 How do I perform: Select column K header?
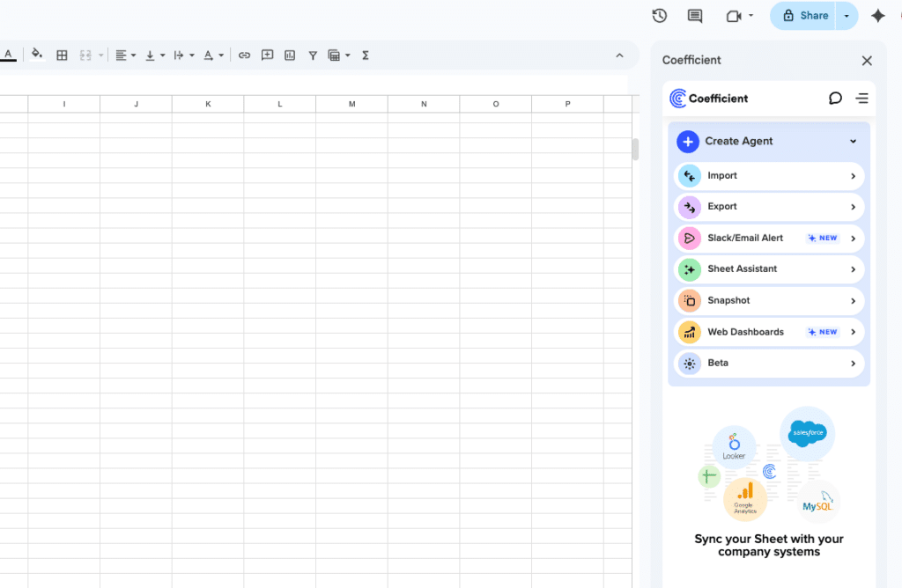tap(208, 104)
